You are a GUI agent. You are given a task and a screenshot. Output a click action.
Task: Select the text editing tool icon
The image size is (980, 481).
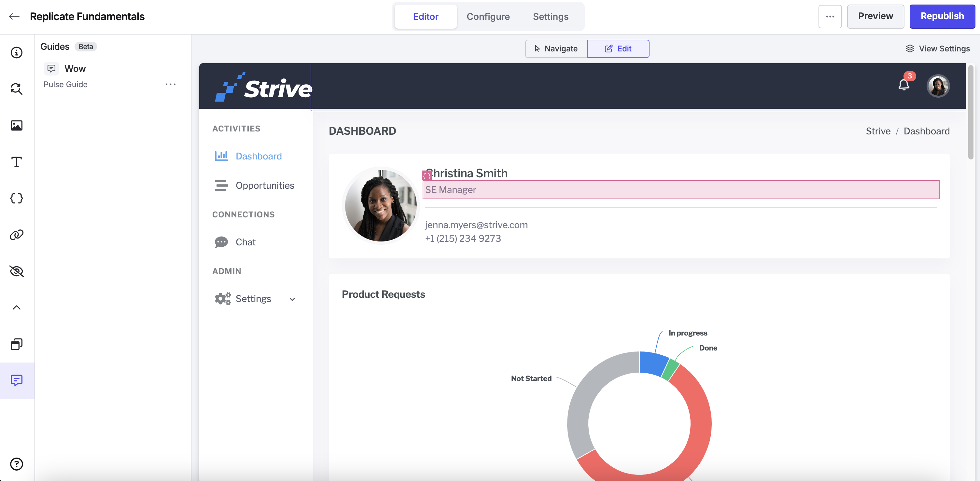16,162
